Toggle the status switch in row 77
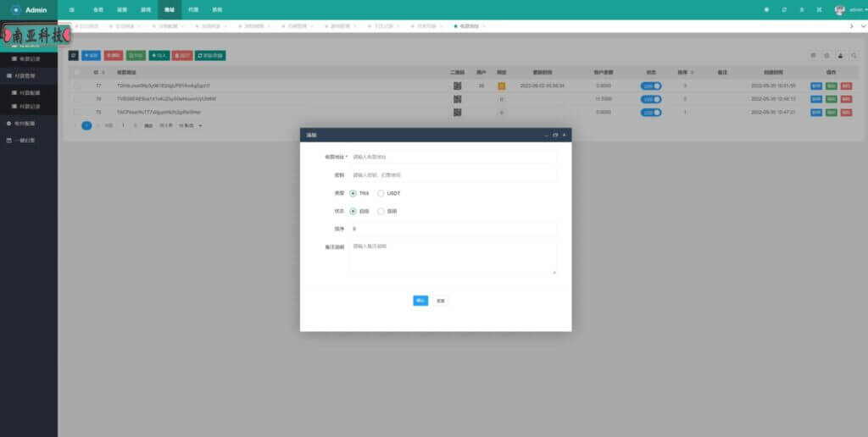 (x=651, y=86)
